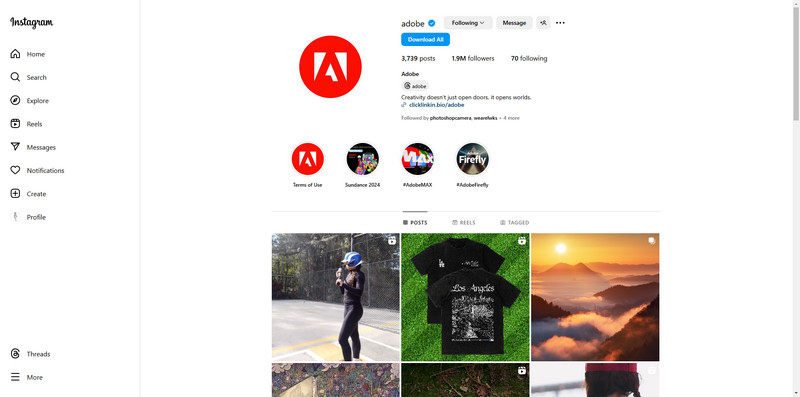The width and height of the screenshot is (800, 397).
Task: Open the 1.9M followers list
Action: pyautogui.click(x=473, y=58)
